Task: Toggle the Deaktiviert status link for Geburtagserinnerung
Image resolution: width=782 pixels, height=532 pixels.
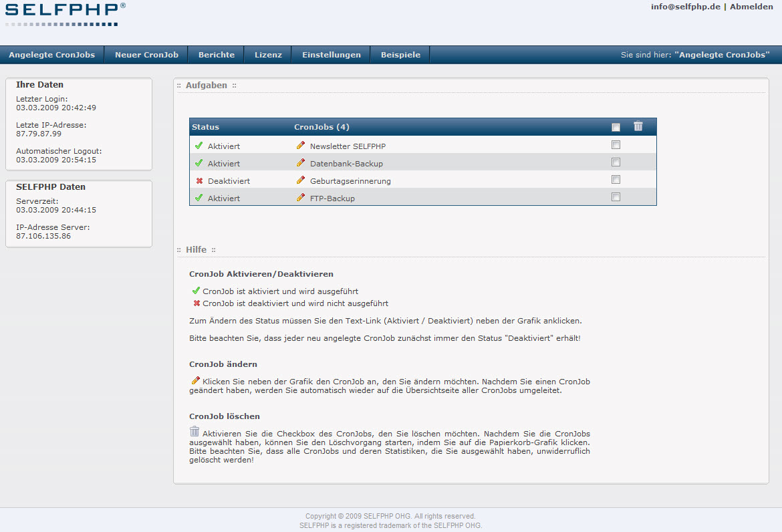Action: click(x=227, y=181)
